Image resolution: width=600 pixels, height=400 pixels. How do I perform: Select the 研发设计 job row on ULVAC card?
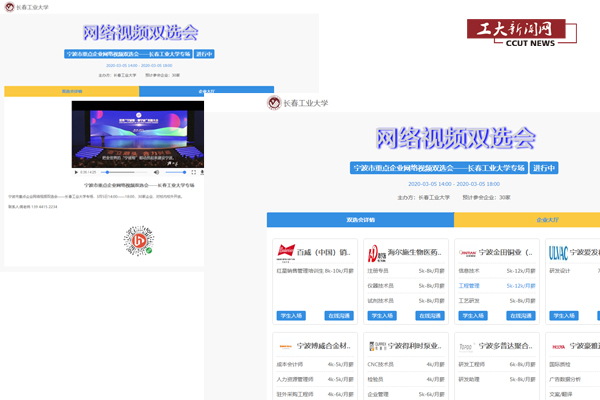point(574,271)
